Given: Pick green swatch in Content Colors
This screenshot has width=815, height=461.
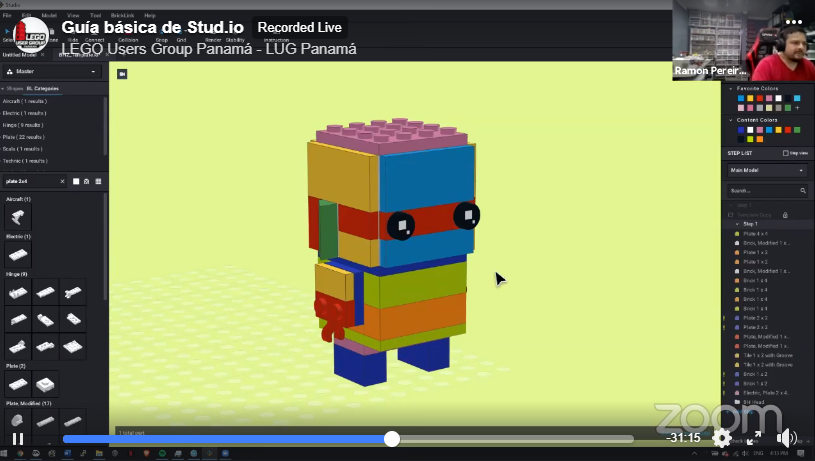Looking at the screenshot, I should (797, 130).
